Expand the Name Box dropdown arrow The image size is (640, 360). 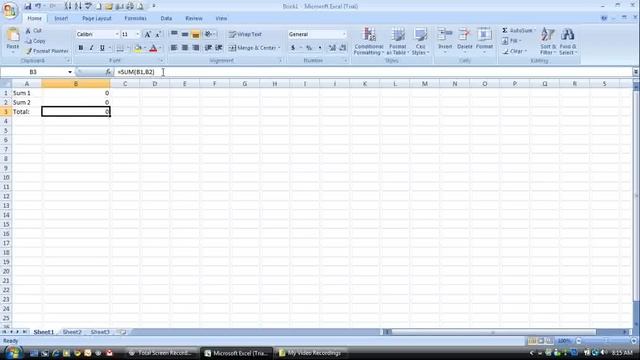point(70,72)
